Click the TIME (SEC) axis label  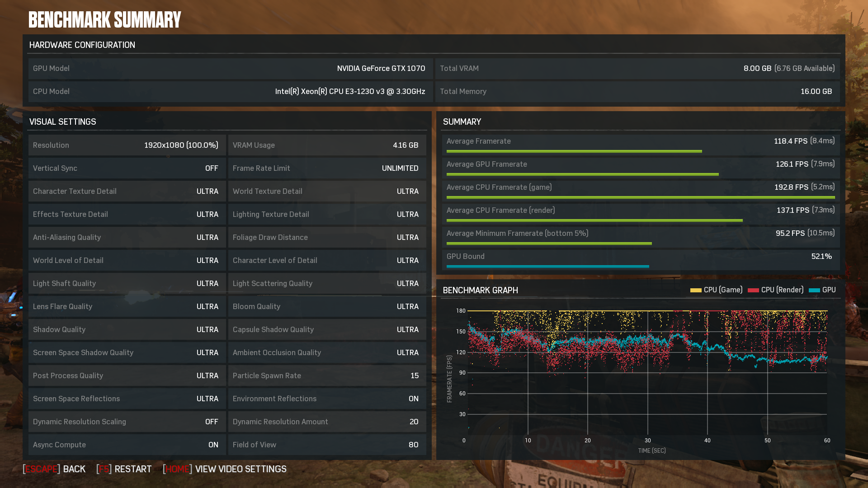click(652, 451)
